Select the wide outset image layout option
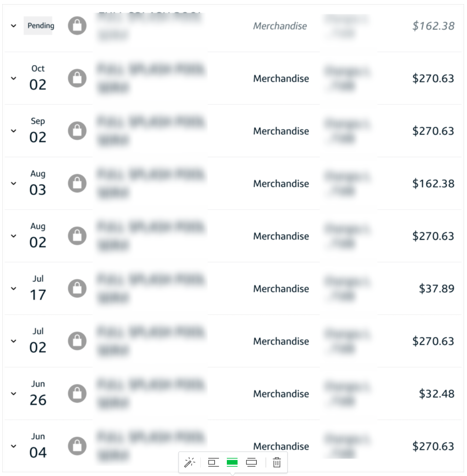The image size is (467, 476). click(251, 462)
